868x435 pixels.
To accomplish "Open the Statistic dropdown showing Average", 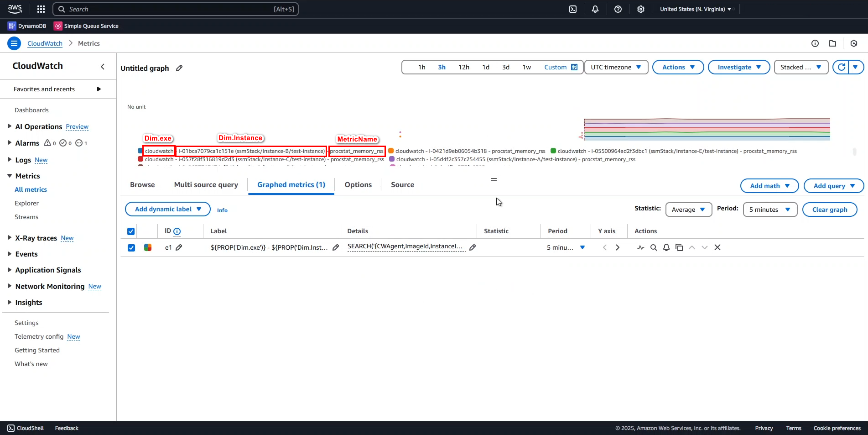I will coord(688,209).
